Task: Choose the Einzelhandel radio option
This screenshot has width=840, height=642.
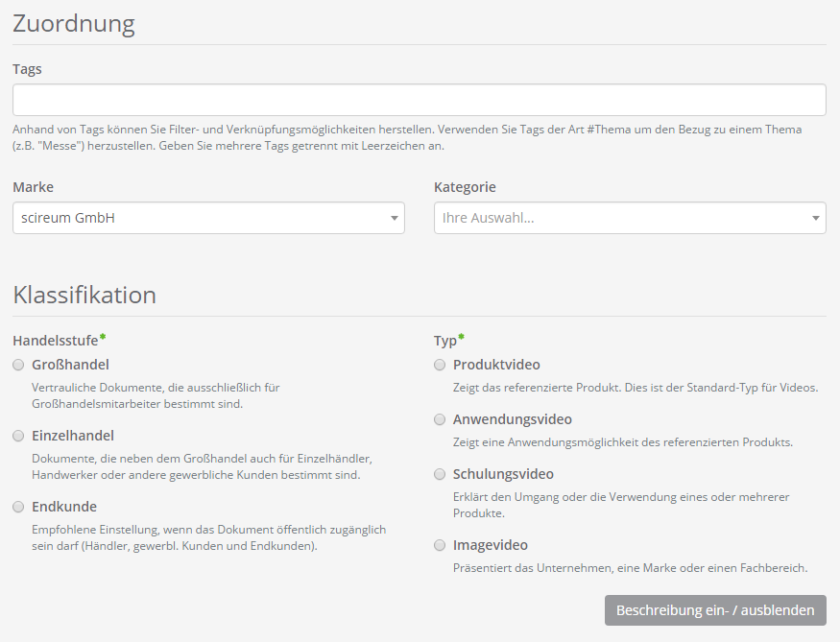Action: [x=18, y=436]
